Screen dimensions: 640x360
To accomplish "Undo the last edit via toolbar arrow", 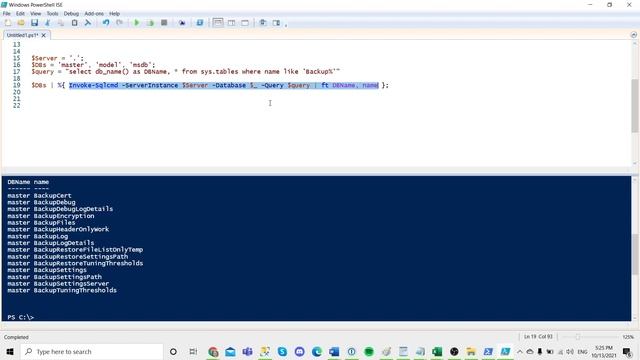I will point(106,23).
